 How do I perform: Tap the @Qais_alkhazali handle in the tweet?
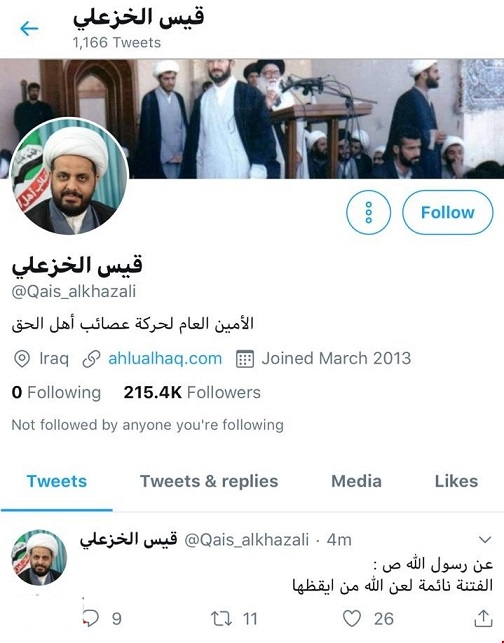[246, 540]
